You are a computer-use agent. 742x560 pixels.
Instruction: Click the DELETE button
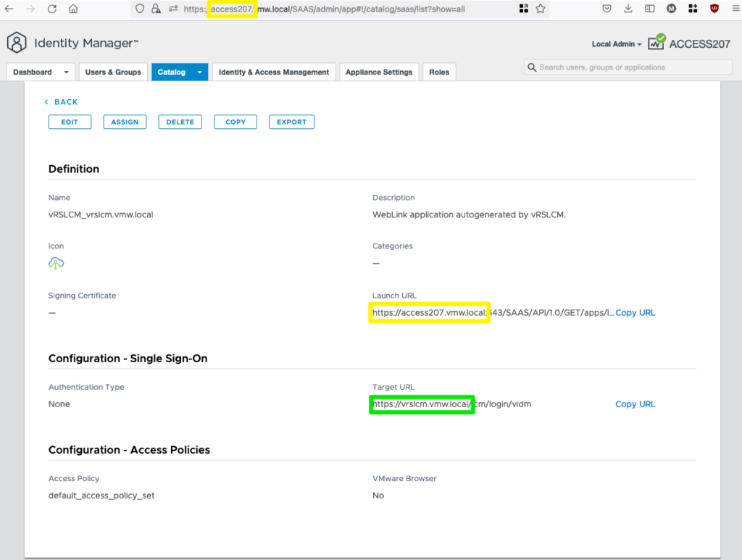pyautogui.click(x=180, y=122)
